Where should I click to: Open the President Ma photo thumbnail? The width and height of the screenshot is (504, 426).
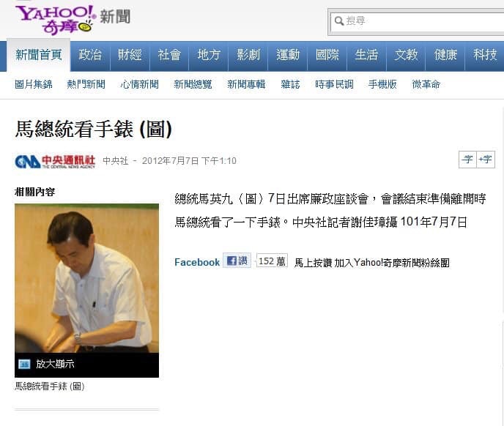pos(86,278)
